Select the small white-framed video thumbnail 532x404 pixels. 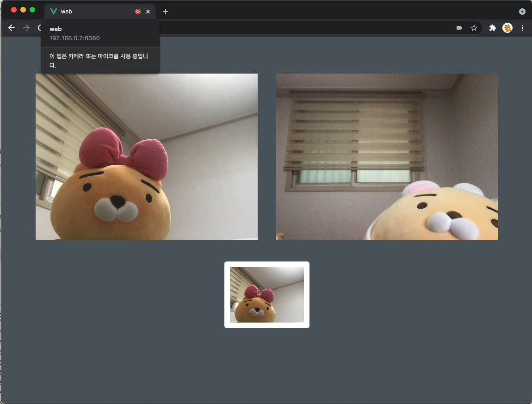coord(266,295)
